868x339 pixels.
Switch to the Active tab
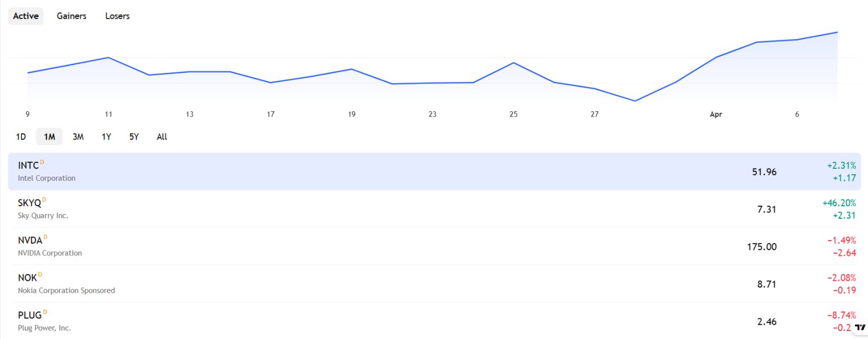click(25, 16)
